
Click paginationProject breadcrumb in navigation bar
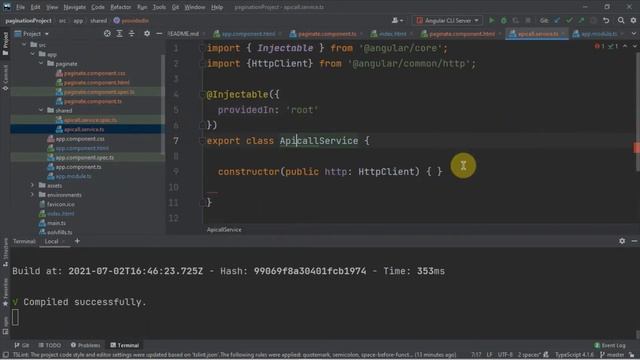28,20
